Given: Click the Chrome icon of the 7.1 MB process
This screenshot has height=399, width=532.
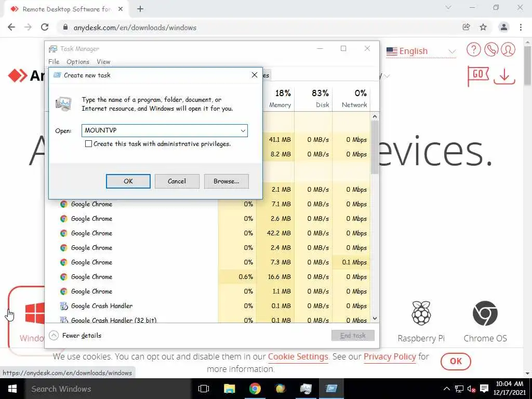Looking at the screenshot, I should coord(64,204).
